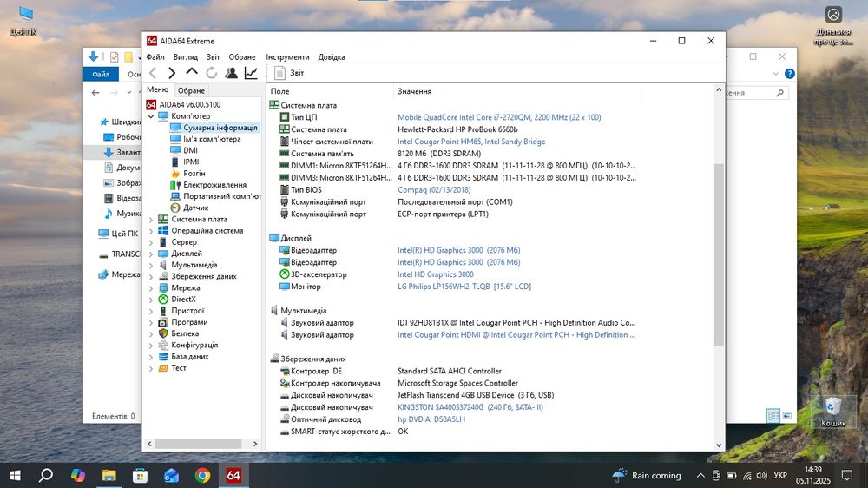This screenshot has height=488, width=868.
Task: Expand the Системна плата tree node
Action: click(151, 220)
